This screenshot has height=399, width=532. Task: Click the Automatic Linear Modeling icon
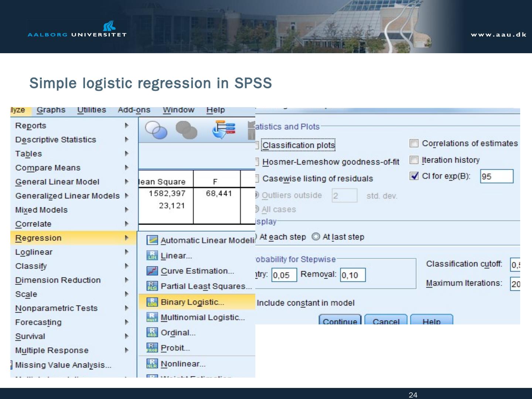coord(152,240)
